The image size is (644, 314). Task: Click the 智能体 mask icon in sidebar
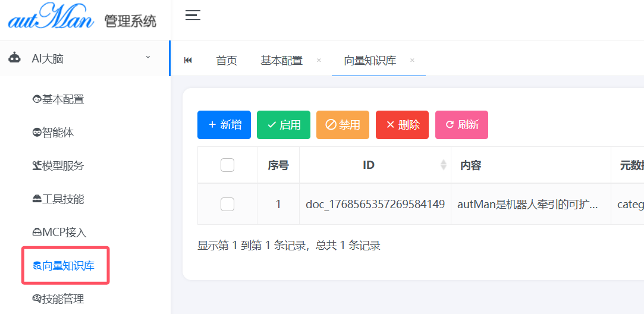click(x=37, y=133)
